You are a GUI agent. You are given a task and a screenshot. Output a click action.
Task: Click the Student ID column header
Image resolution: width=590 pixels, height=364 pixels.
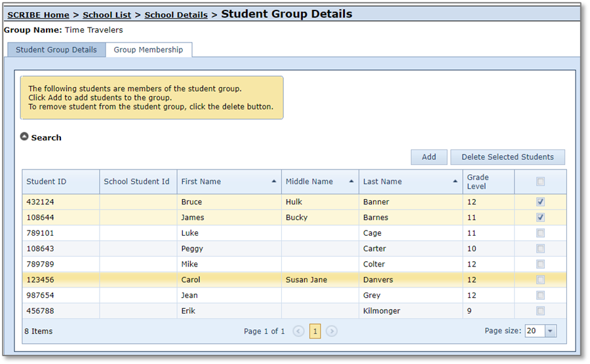coord(61,182)
